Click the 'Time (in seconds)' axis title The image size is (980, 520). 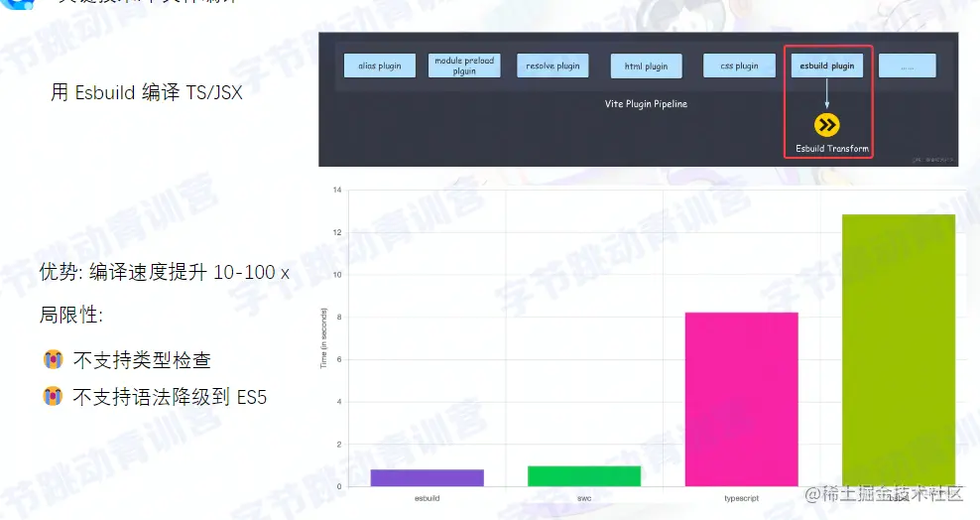[323, 337]
